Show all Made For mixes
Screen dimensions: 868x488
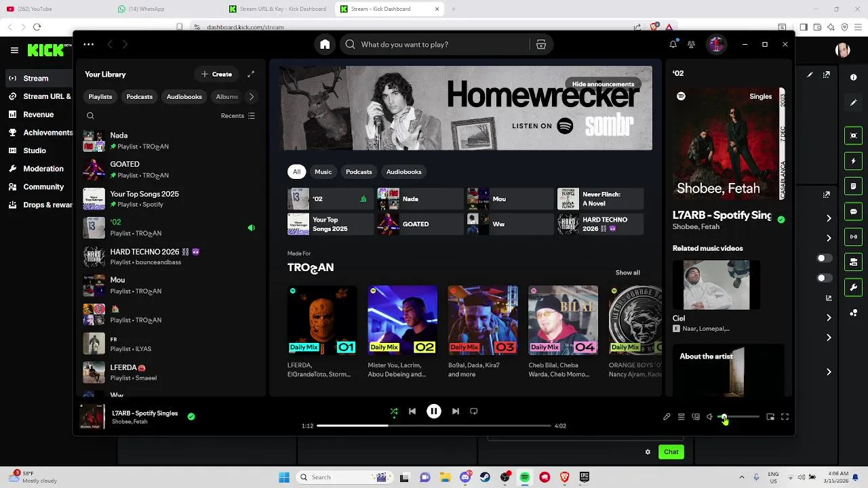point(627,272)
